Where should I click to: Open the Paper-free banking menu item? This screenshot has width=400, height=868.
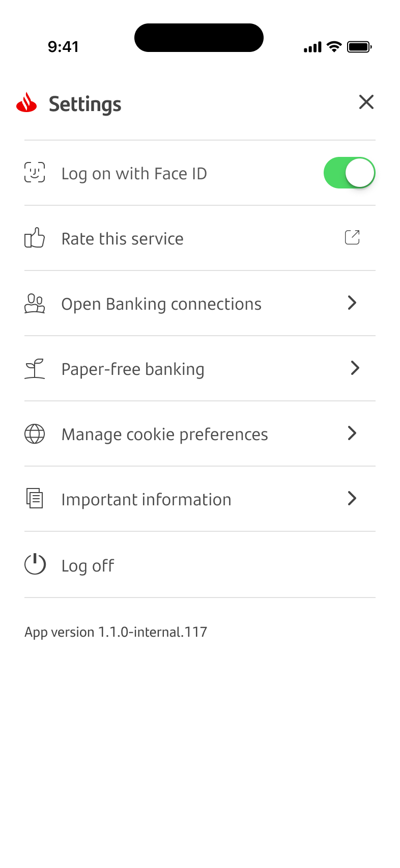tap(133, 369)
